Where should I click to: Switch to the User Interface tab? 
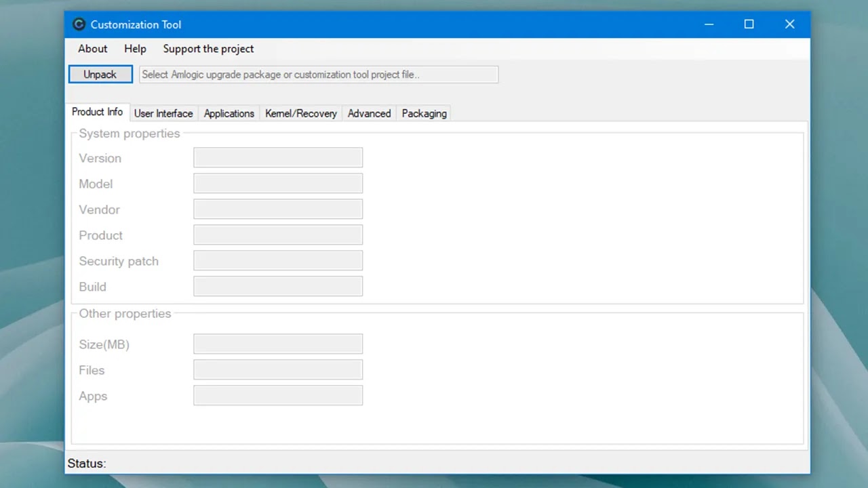point(163,113)
